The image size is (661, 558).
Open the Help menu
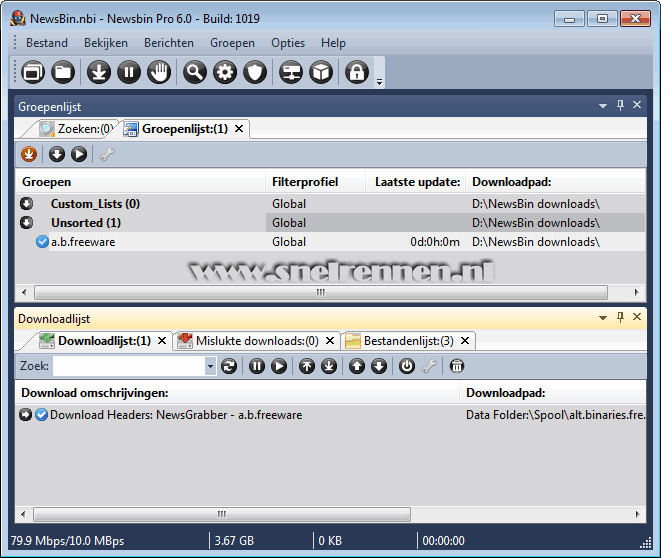(333, 43)
